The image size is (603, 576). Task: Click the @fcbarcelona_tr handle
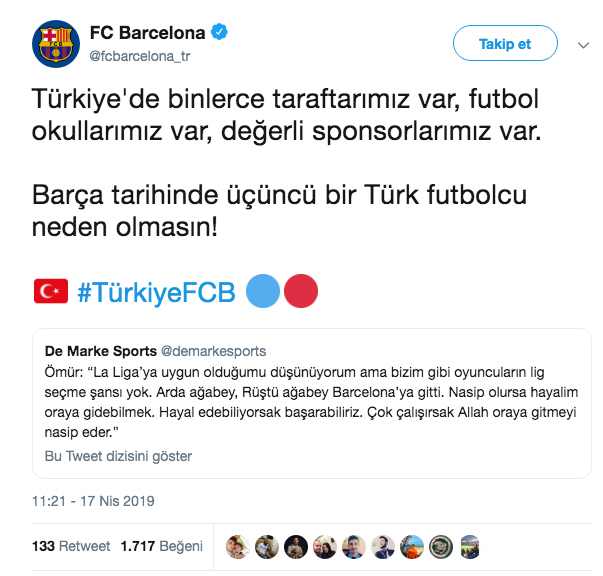click(140, 56)
